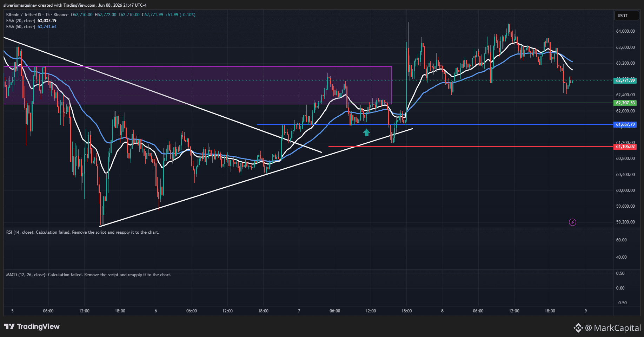Select the red price label 61,106.02
Screen dimensions: 644x337
coord(625,147)
